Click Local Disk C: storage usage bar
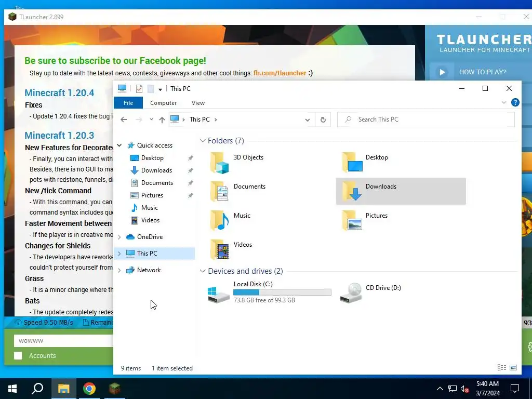Screen dimensions: 532x399 point(282,292)
